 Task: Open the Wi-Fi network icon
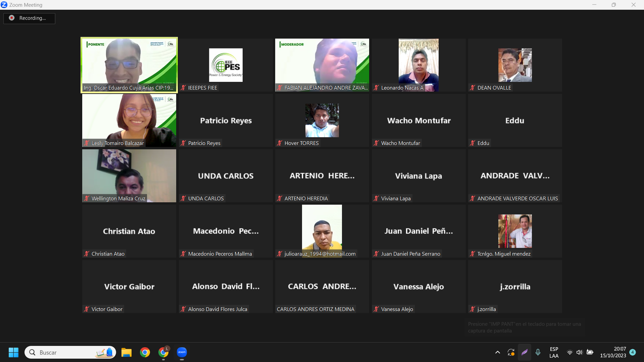click(x=569, y=352)
